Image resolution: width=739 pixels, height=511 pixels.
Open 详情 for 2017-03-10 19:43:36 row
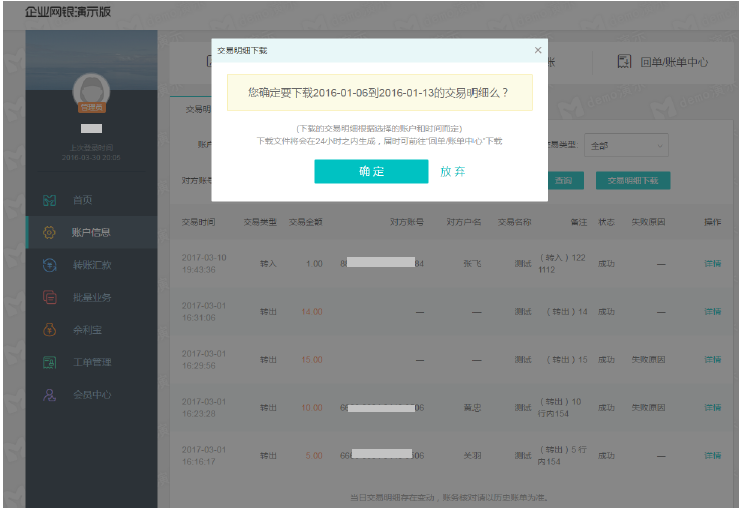pyautogui.click(x=712, y=264)
